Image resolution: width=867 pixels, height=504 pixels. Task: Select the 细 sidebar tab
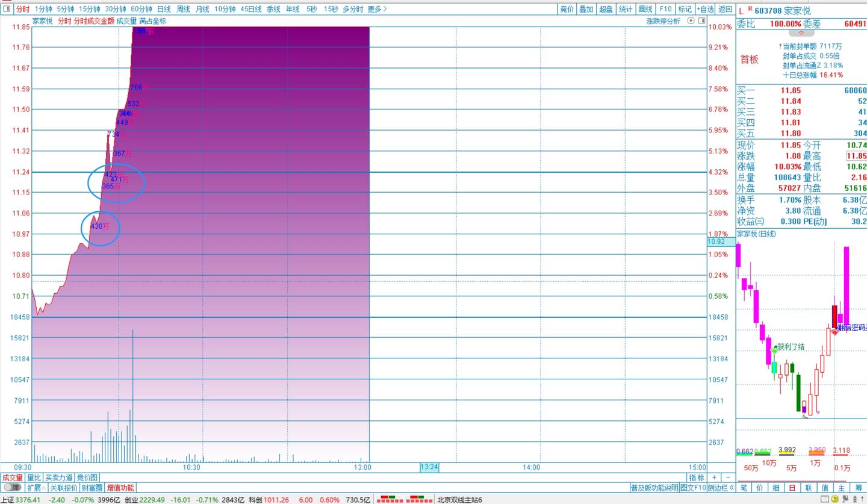click(x=776, y=488)
